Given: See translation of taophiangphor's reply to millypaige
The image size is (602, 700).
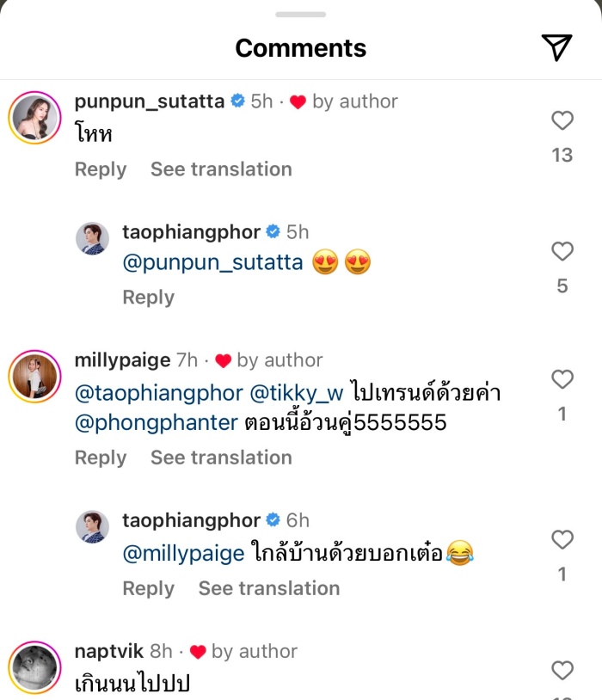Looking at the screenshot, I should 269,588.
